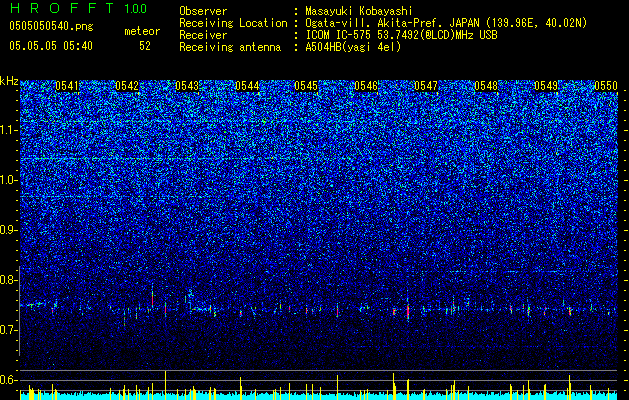Click frequency axis label 0.6
The image size is (629, 400).
[9, 380]
